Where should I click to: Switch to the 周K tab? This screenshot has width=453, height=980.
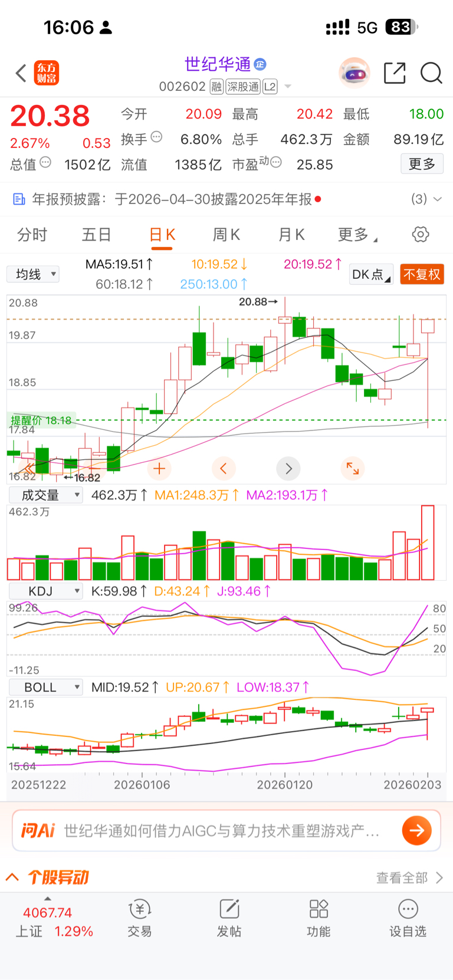[226, 235]
